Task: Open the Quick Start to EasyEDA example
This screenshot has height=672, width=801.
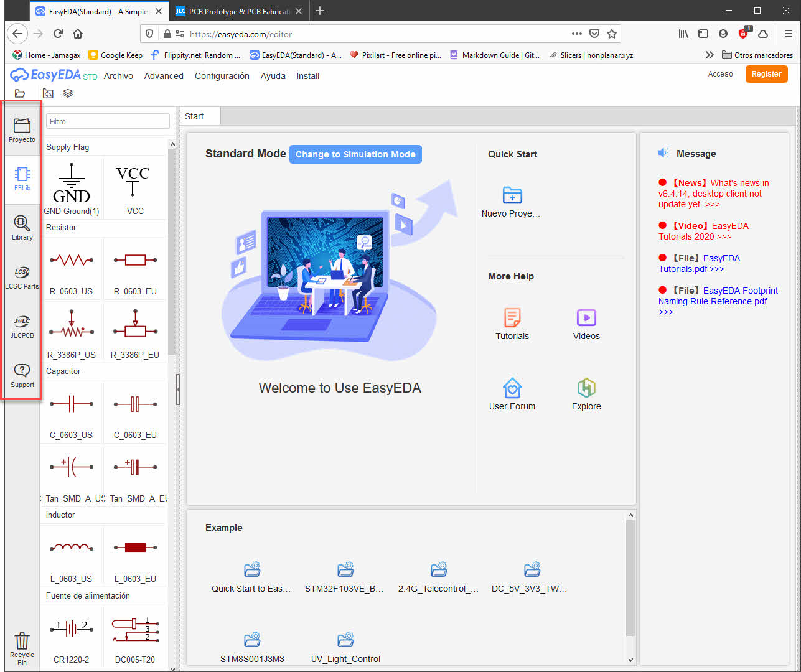Action: (x=251, y=576)
